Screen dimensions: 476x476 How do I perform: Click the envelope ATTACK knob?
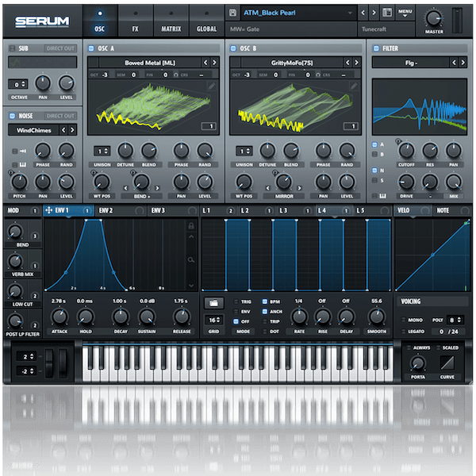point(59,317)
